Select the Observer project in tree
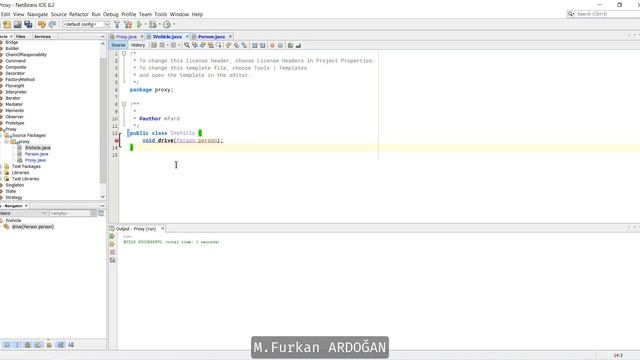The image size is (640, 360). point(14,117)
